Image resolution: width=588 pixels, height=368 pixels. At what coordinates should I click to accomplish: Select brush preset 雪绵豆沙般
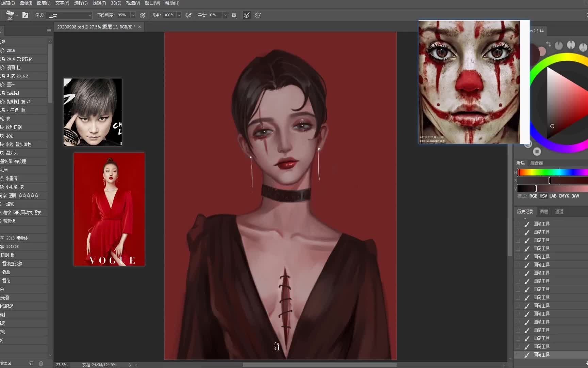click(24, 263)
